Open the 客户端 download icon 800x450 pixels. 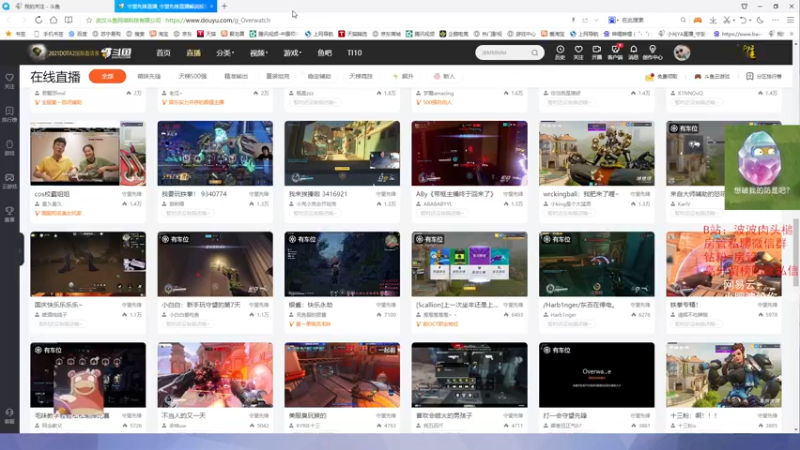[615, 52]
